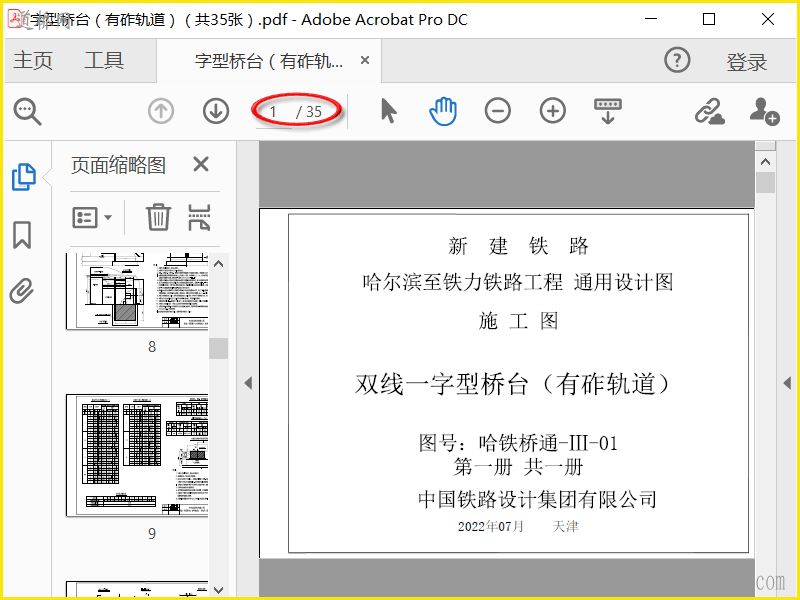Click page label 9 under thumbnail

point(152,534)
